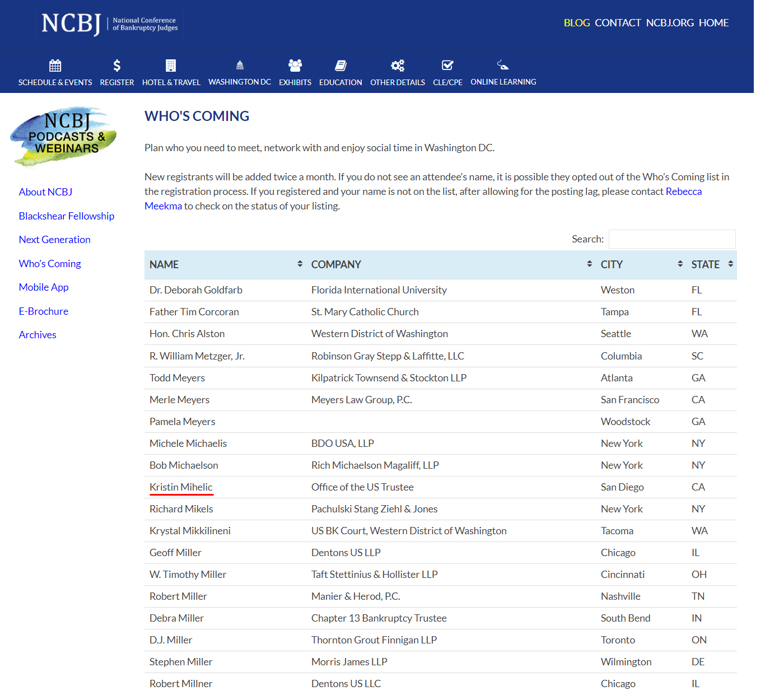This screenshot has width=765, height=700.
Task: Open Blackshear Fellowship sidebar link
Action: click(x=66, y=216)
